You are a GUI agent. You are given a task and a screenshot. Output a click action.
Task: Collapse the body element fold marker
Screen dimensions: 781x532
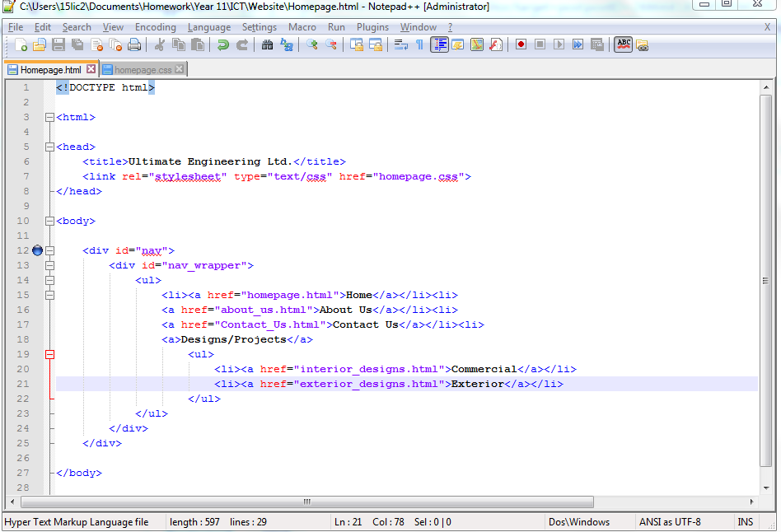(50, 221)
